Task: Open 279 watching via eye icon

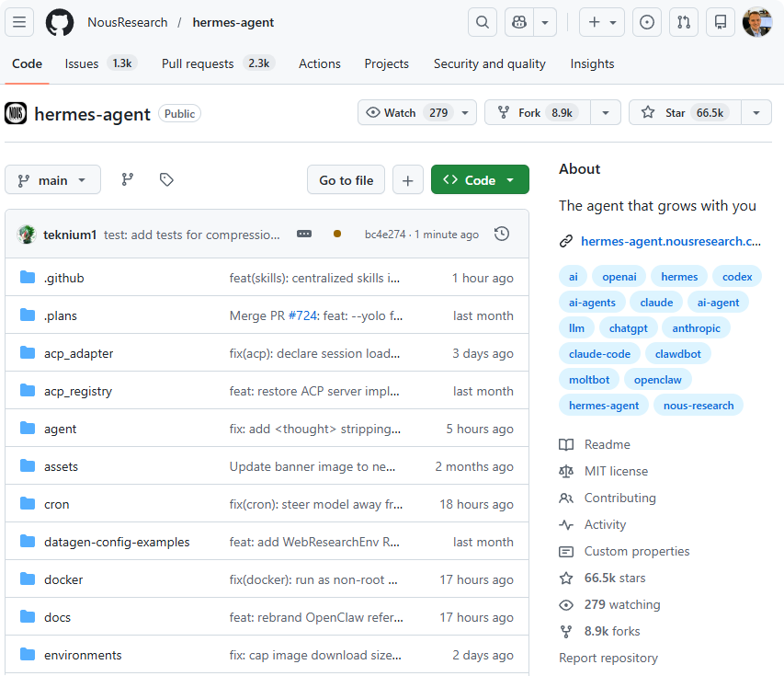Action: point(566,605)
